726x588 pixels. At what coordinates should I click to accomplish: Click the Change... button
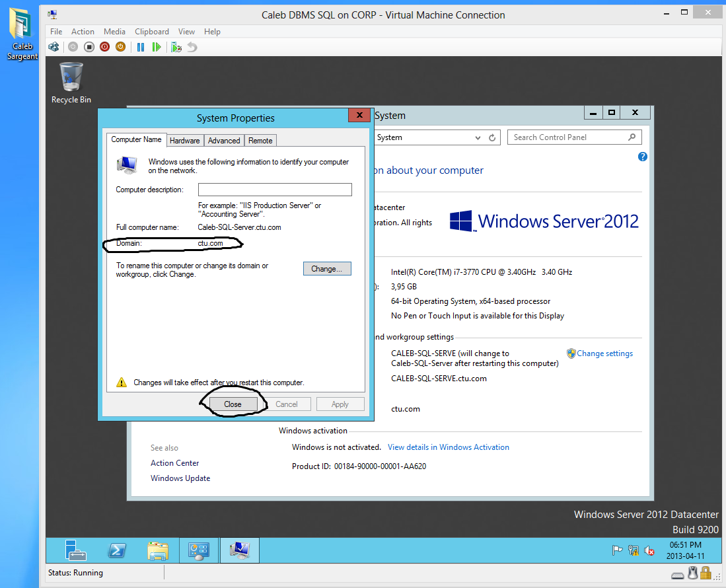pyautogui.click(x=327, y=268)
